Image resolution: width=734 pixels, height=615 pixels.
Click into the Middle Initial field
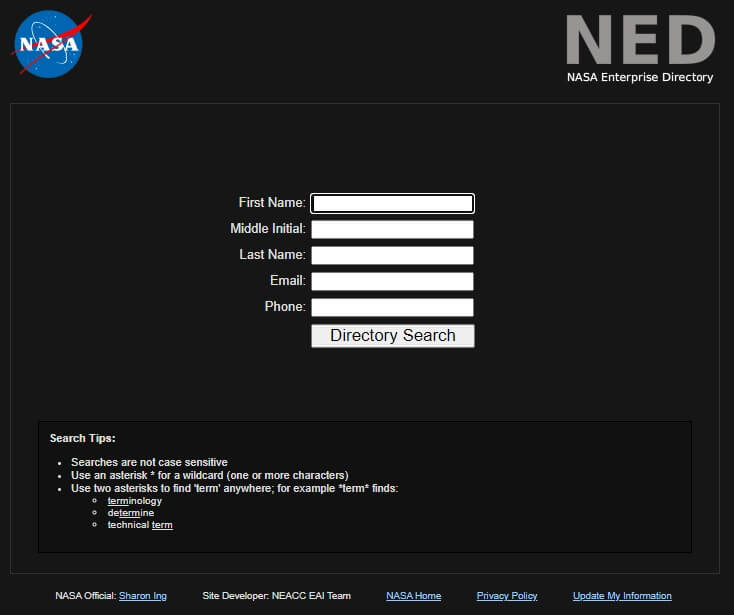click(x=392, y=229)
